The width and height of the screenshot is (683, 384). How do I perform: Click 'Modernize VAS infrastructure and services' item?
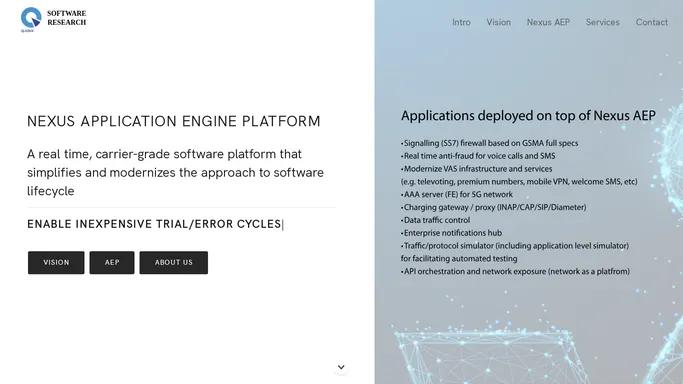477,169
